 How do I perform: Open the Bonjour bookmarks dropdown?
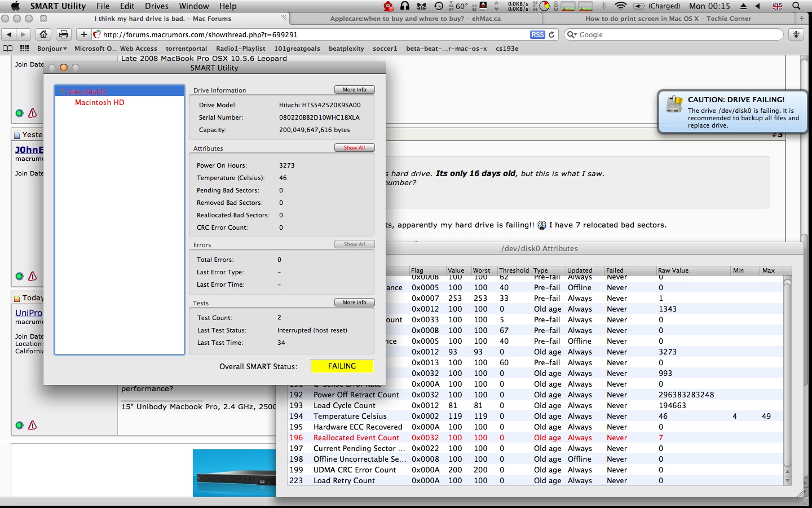[52, 49]
